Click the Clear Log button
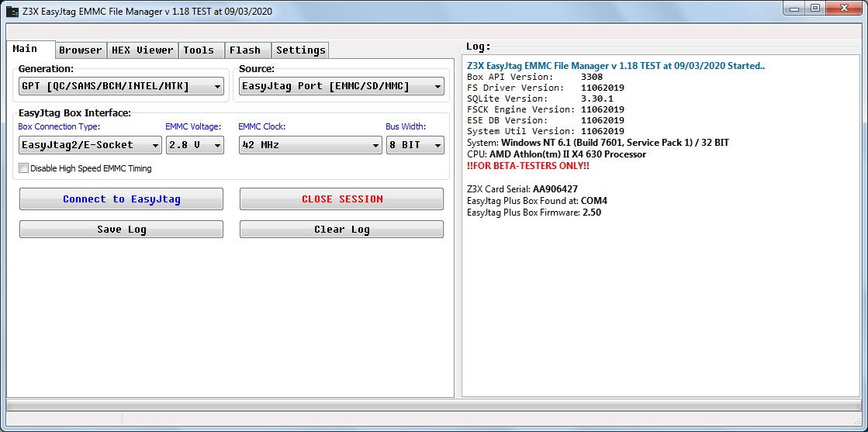The image size is (868, 432). (x=341, y=230)
